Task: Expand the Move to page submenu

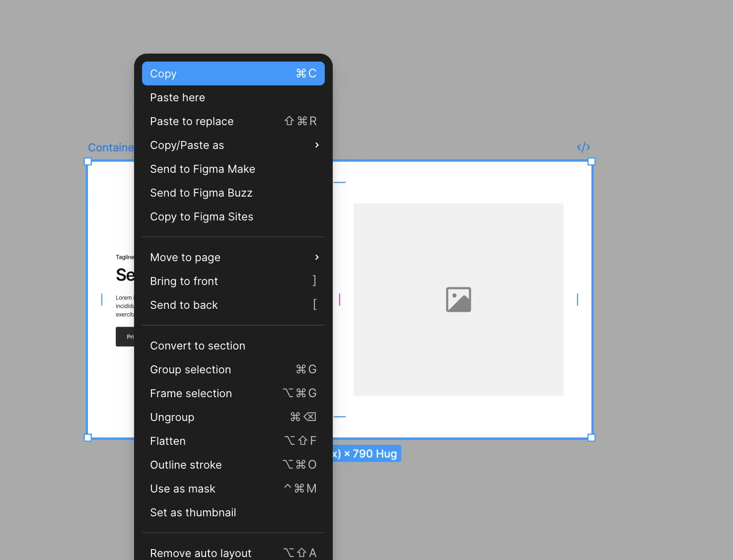Action: tap(233, 257)
